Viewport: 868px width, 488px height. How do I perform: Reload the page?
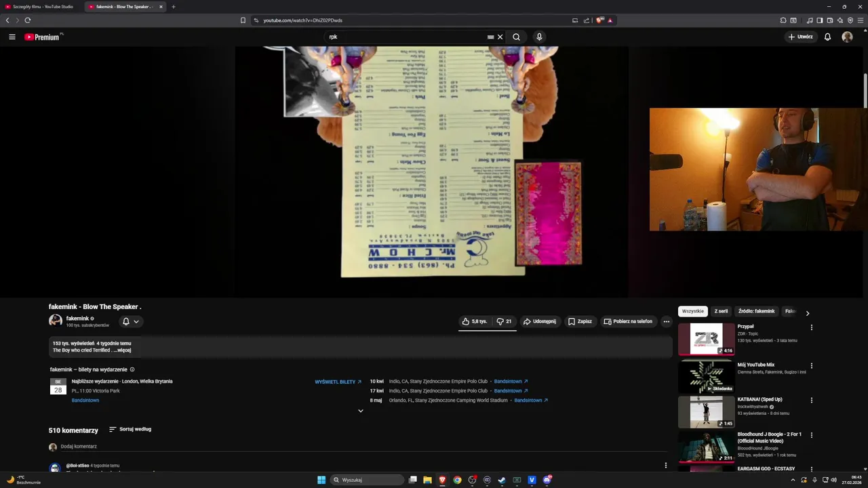click(x=27, y=20)
